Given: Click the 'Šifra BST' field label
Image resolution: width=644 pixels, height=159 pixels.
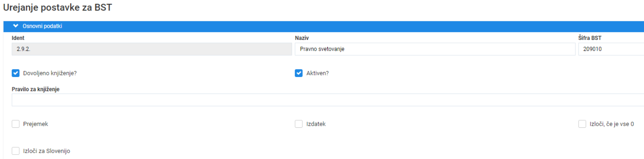Looking at the screenshot, I should 590,38.
